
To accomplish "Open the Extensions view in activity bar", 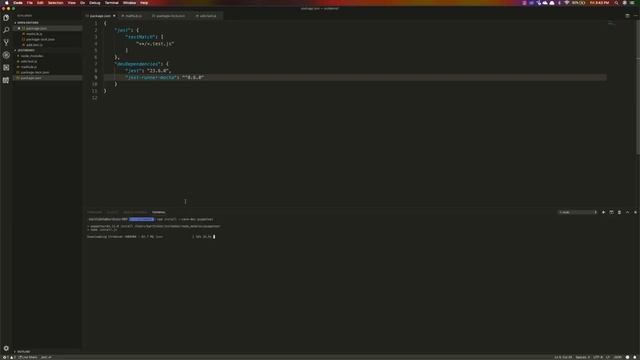I will coord(6,68).
